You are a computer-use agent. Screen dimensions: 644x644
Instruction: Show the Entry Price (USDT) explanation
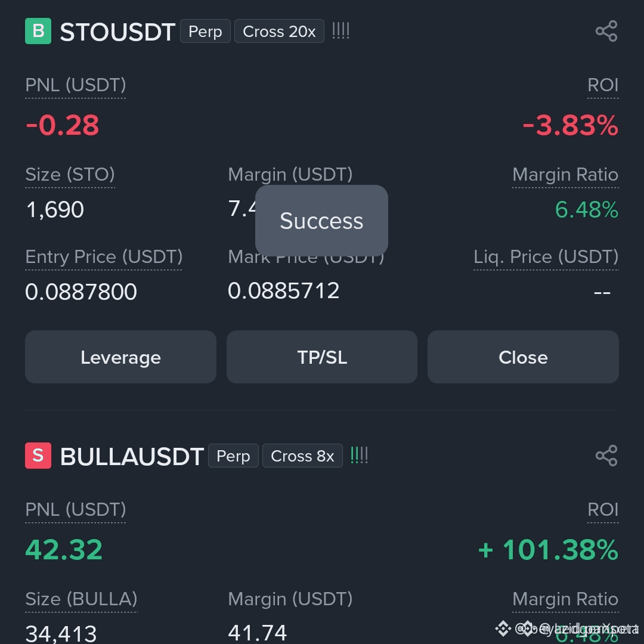coord(104,257)
